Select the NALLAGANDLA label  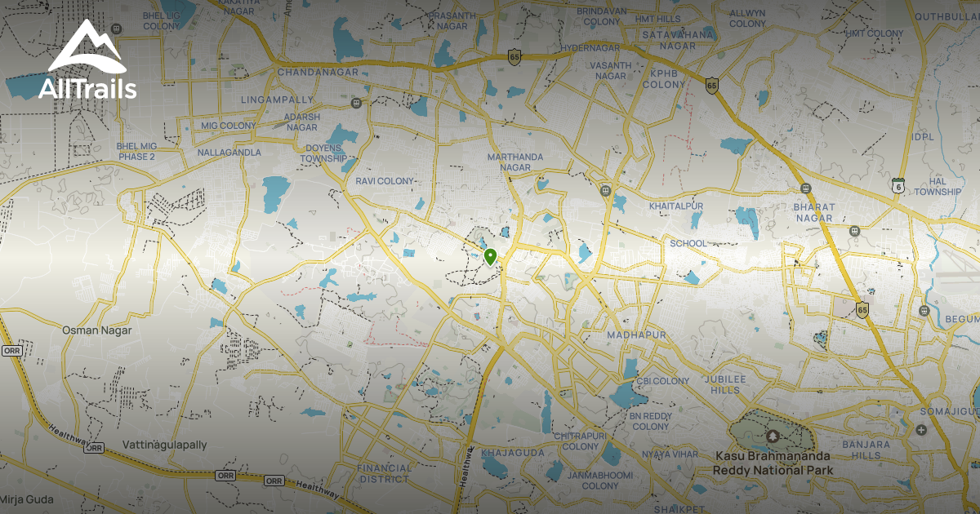pyautogui.click(x=229, y=153)
